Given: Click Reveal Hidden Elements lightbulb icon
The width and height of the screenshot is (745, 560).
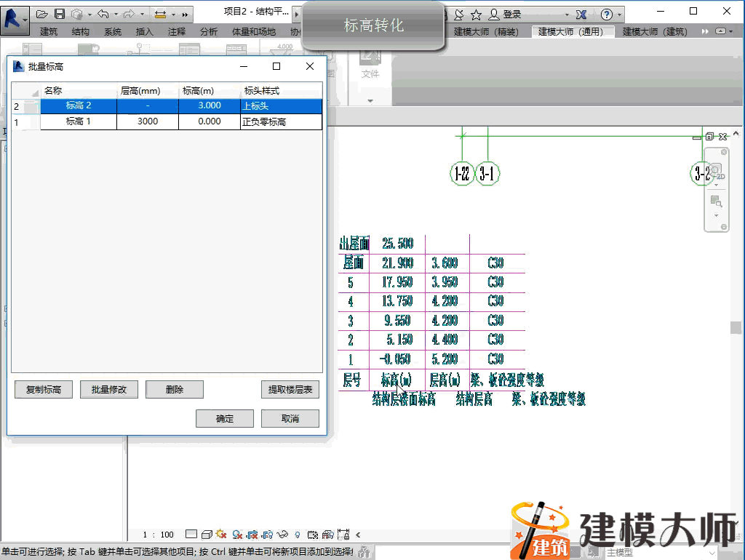Looking at the screenshot, I should [298, 535].
